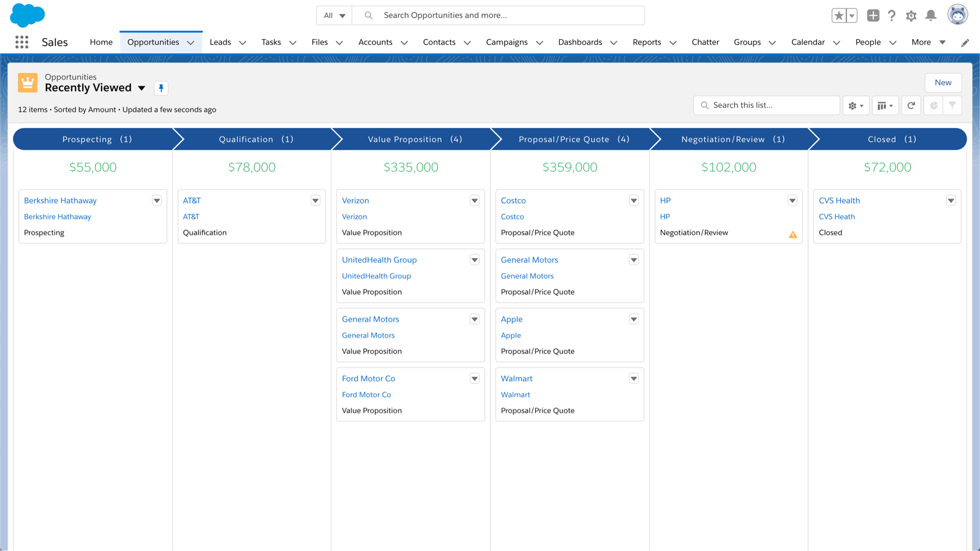Expand the Recently Viewed list selector
The height and width of the screenshot is (551, 980).
click(x=141, y=88)
